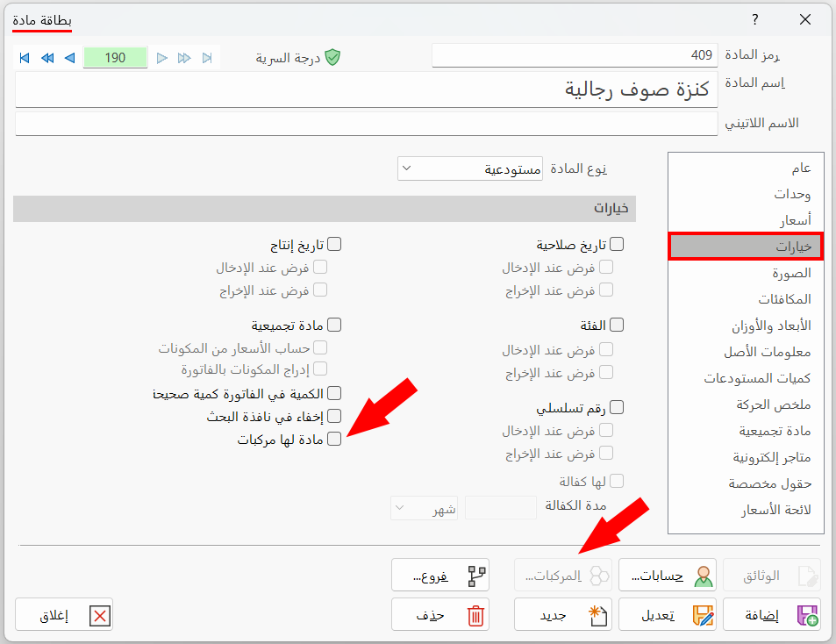
Task: Go to previous record arrow
Action: [x=69, y=58]
